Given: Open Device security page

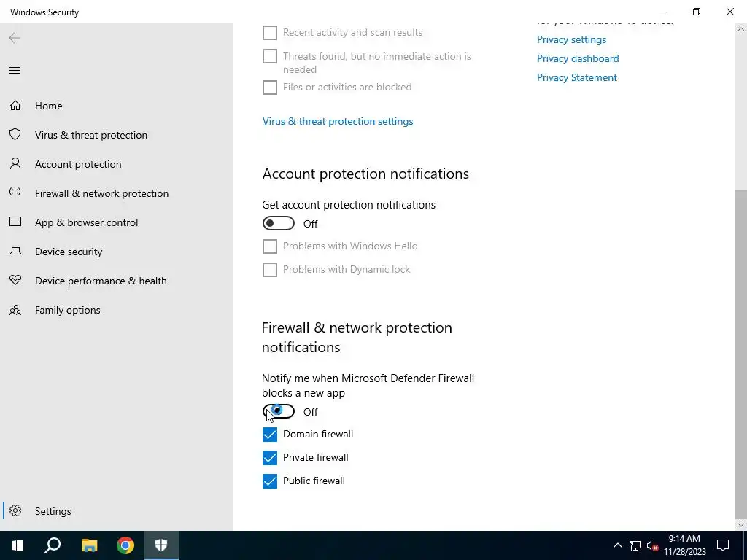Looking at the screenshot, I should [117, 251].
